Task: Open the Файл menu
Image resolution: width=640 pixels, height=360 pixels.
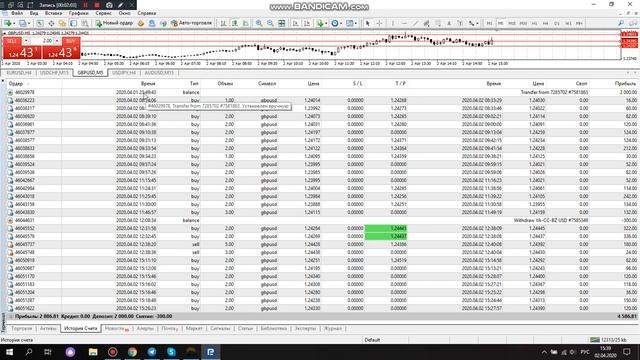Action: 17,13
